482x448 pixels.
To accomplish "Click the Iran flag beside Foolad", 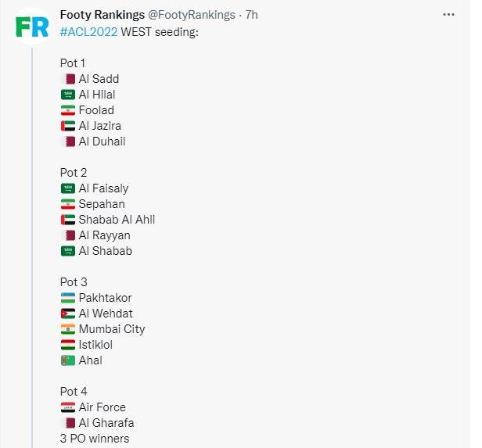I will (68, 110).
